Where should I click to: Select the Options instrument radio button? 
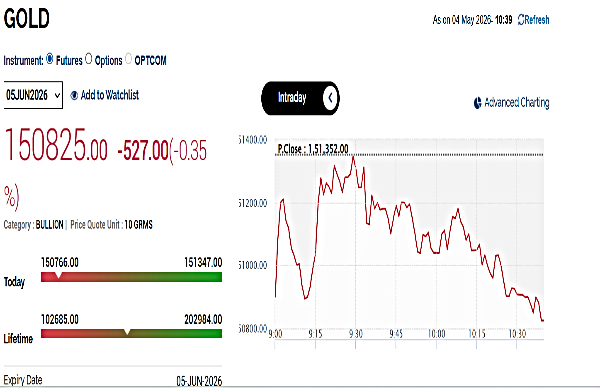88,59
